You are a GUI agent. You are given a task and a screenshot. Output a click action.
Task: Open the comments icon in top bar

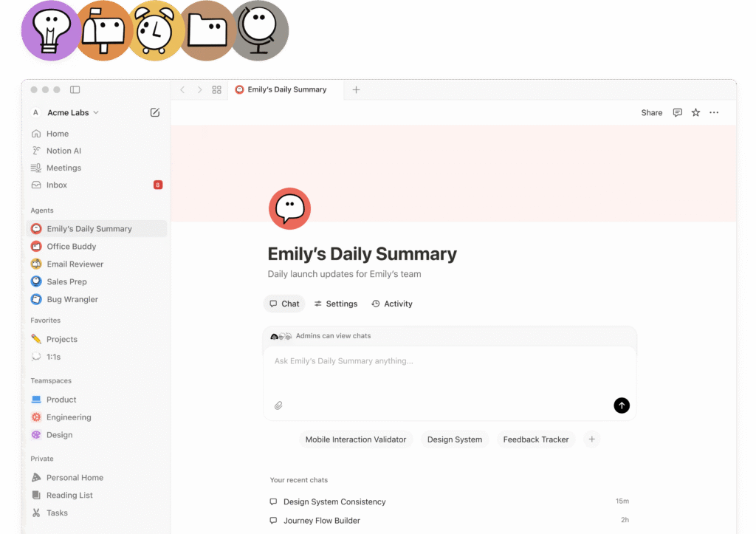[x=677, y=112]
